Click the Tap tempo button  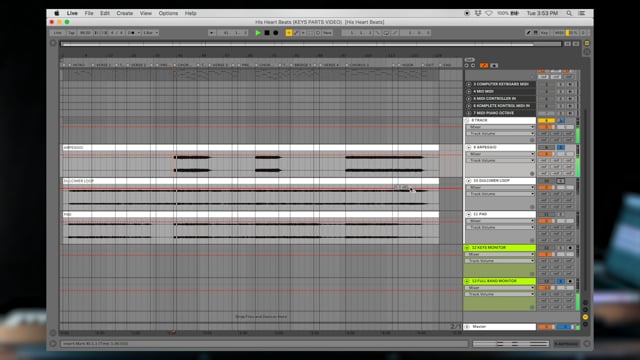coord(71,33)
